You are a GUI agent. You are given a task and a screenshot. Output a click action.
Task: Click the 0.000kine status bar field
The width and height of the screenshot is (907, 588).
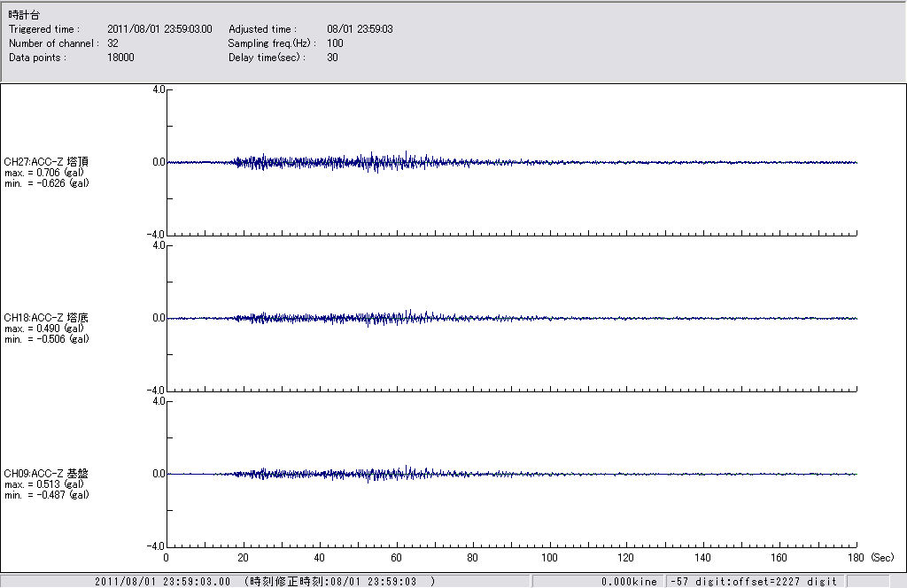coord(629,582)
